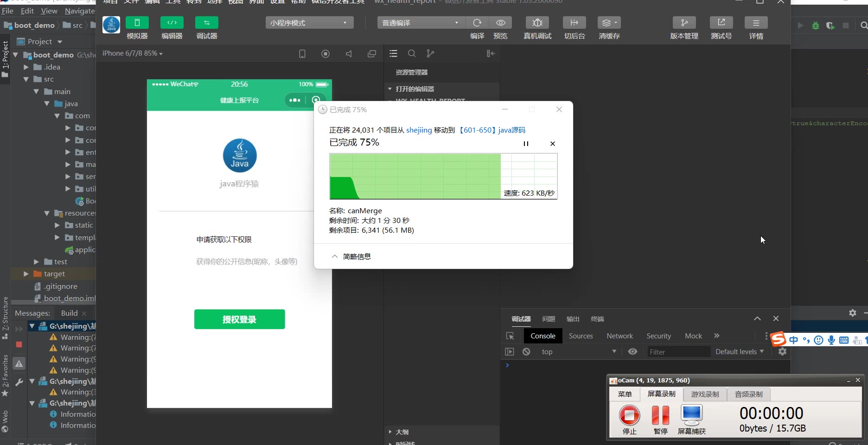Viewport: 868px width, 445px height.
Task: Click the clear console icon
Action: point(526,352)
